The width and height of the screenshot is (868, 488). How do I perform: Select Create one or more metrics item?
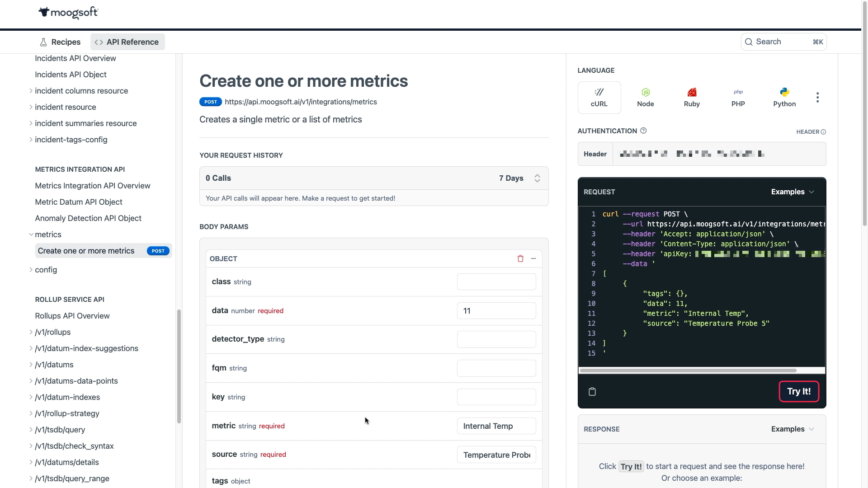pyautogui.click(x=104, y=251)
